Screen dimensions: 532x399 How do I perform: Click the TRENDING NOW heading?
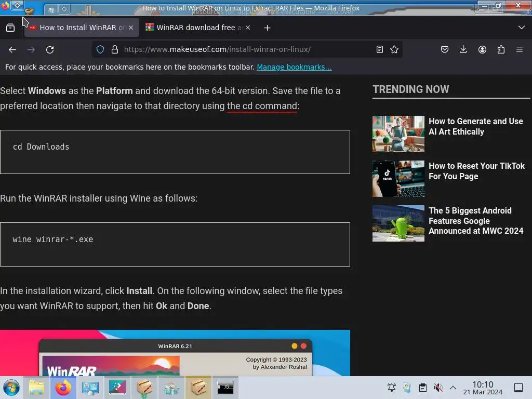(x=411, y=89)
